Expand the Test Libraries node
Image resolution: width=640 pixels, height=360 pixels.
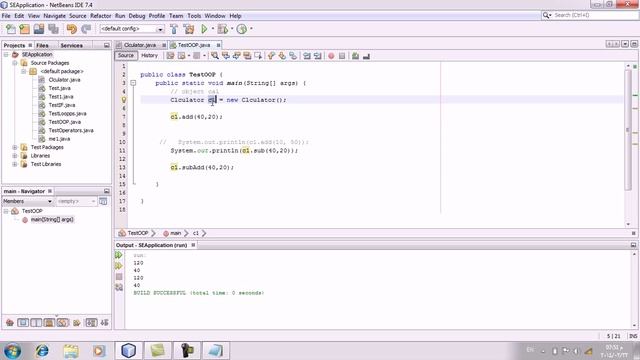pos(15,164)
